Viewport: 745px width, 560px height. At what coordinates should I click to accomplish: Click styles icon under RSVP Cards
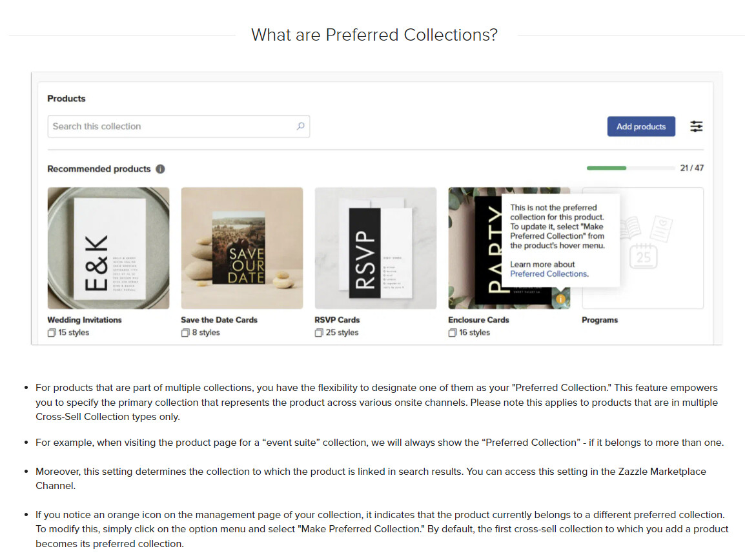319,333
